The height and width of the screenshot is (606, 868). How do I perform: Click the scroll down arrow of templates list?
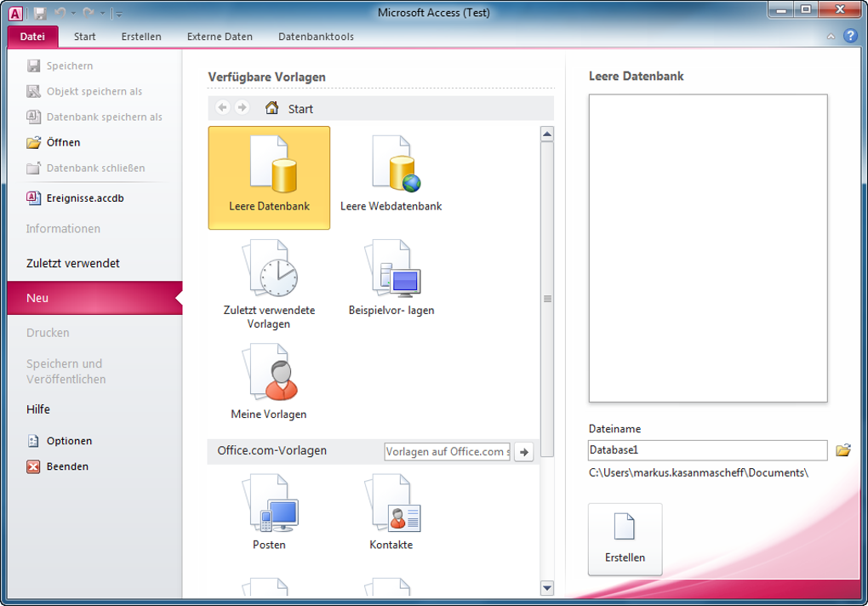pyautogui.click(x=547, y=588)
